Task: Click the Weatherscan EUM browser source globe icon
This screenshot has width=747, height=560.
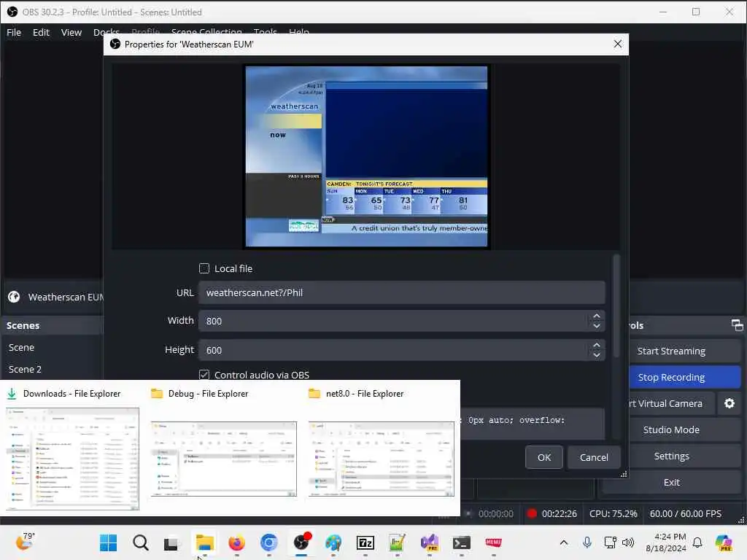Action: (x=14, y=297)
